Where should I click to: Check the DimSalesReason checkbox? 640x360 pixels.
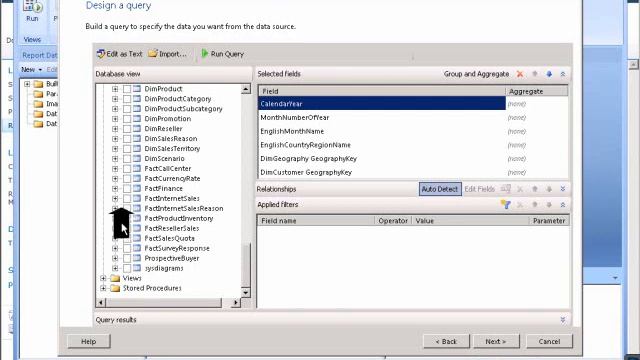pos(127,139)
